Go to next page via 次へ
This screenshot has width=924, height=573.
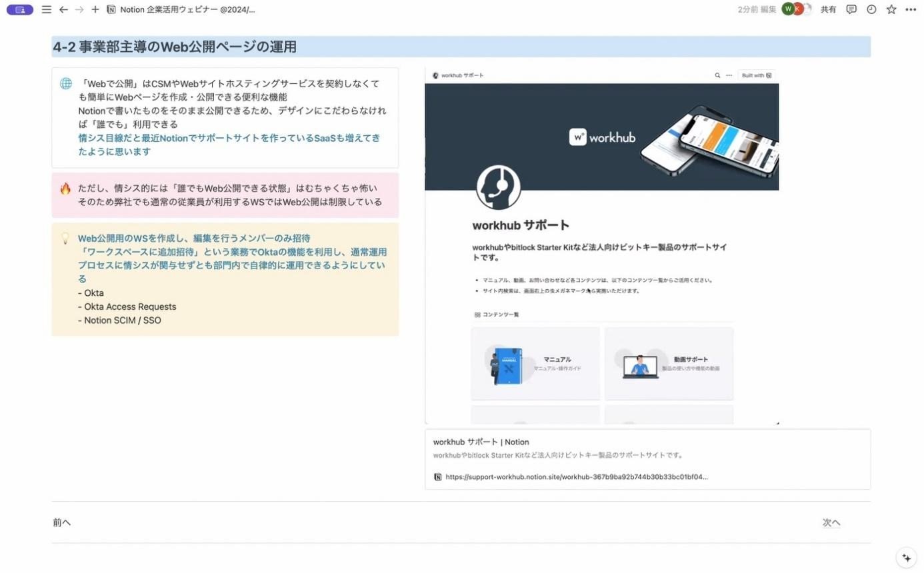(831, 522)
